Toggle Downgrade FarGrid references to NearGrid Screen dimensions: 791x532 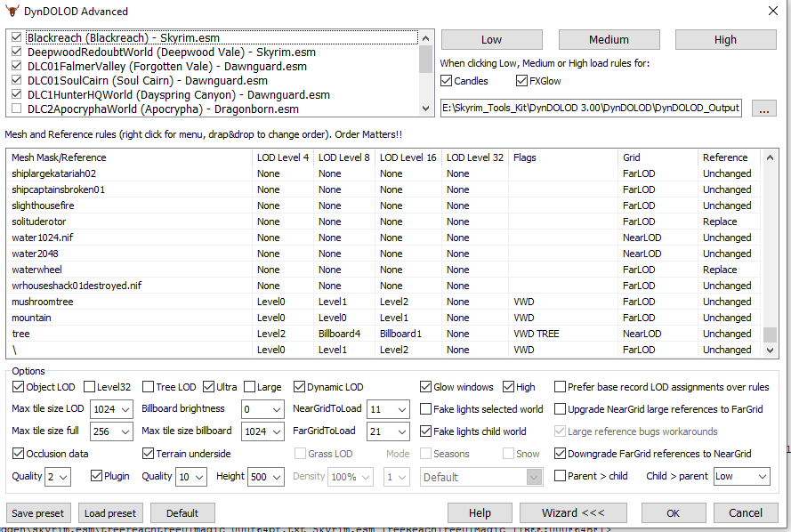pyautogui.click(x=560, y=454)
